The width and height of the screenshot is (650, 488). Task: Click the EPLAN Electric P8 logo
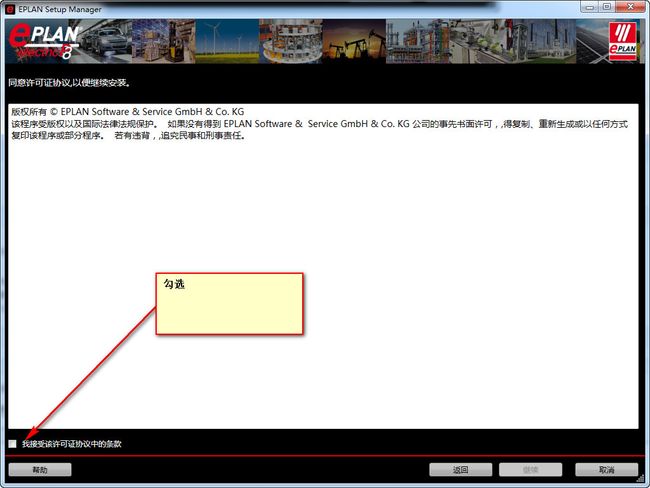pos(44,41)
